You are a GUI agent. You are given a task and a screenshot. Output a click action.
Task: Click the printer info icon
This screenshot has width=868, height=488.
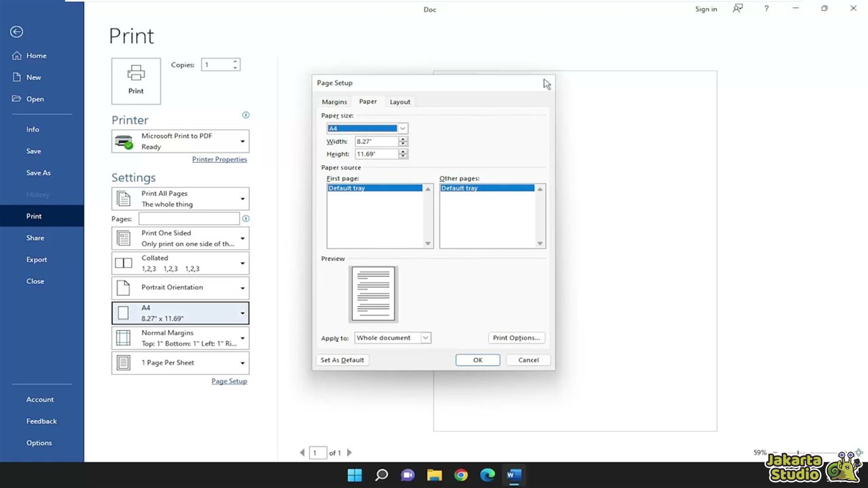[245, 115]
